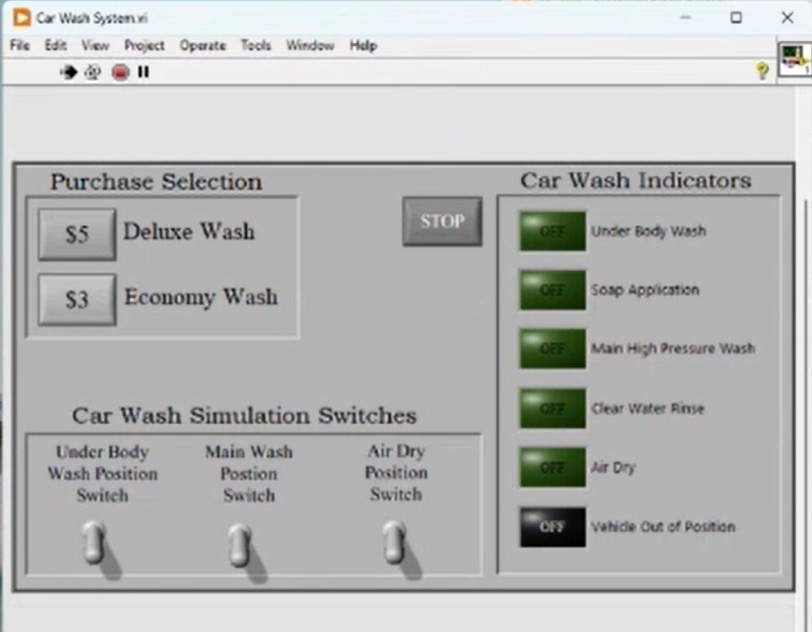The height and width of the screenshot is (632, 812).
Task: Click the Vehicle Out of Position LED
Action: coord(552,526)
